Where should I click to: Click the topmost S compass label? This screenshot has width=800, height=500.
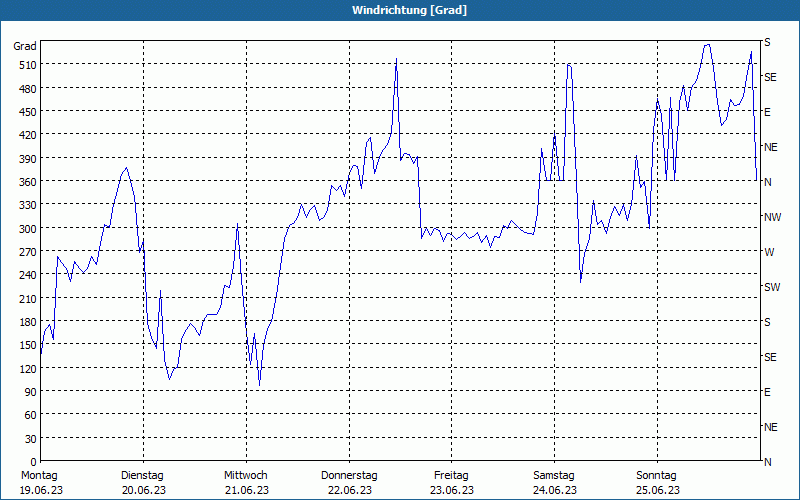tap(768, 42)
